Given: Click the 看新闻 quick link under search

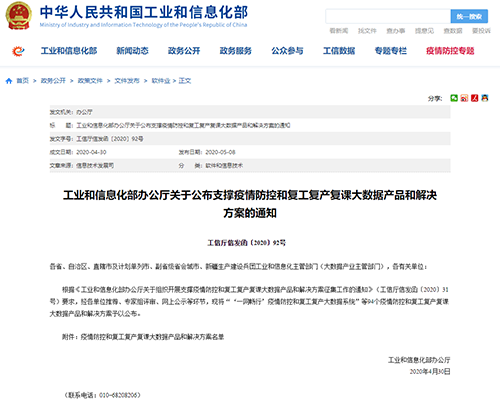Looking at the screenshot, I should (x=339, y=31).
